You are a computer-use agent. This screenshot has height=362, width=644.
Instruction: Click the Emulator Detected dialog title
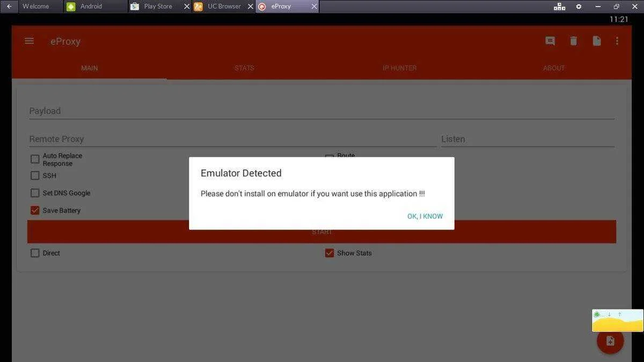tap(241, 173)
